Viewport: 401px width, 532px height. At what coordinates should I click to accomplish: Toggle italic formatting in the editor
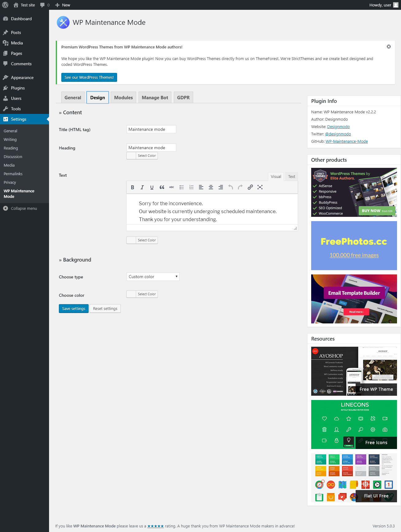pos(142,187)
